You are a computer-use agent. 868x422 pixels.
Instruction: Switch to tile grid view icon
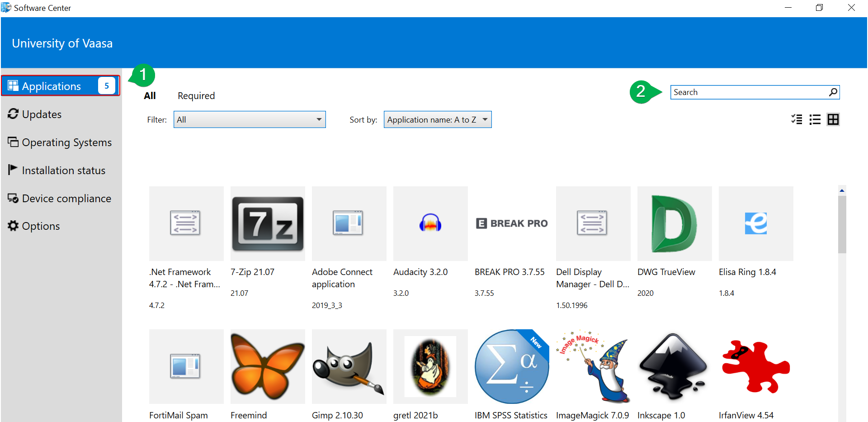tap(833, 119)
